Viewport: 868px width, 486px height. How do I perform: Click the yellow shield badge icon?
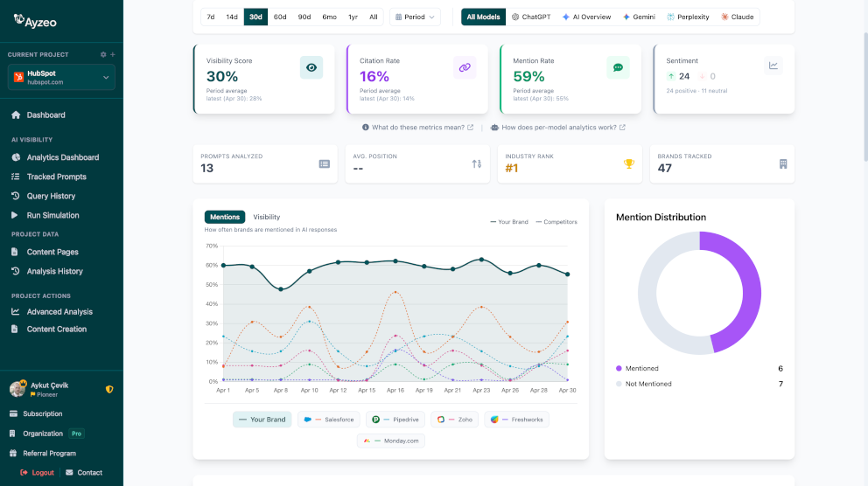(109, 389)
